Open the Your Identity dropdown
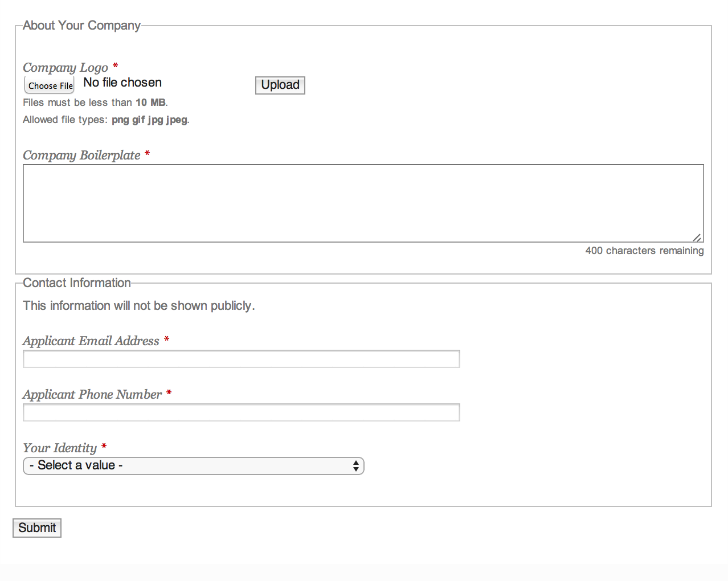Viewport: 728px width, 581px height. click(x=194, y=466)
